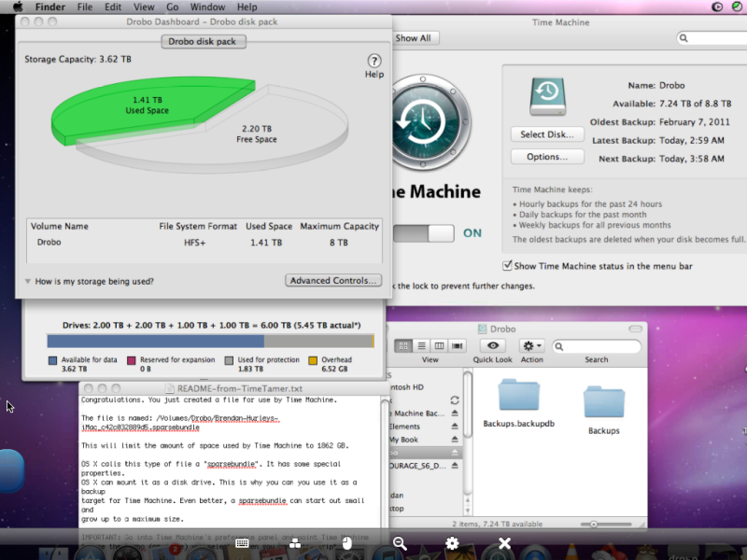Open the Edit menu
Viewport: 747px width, 560px height.
click(113, 7)
